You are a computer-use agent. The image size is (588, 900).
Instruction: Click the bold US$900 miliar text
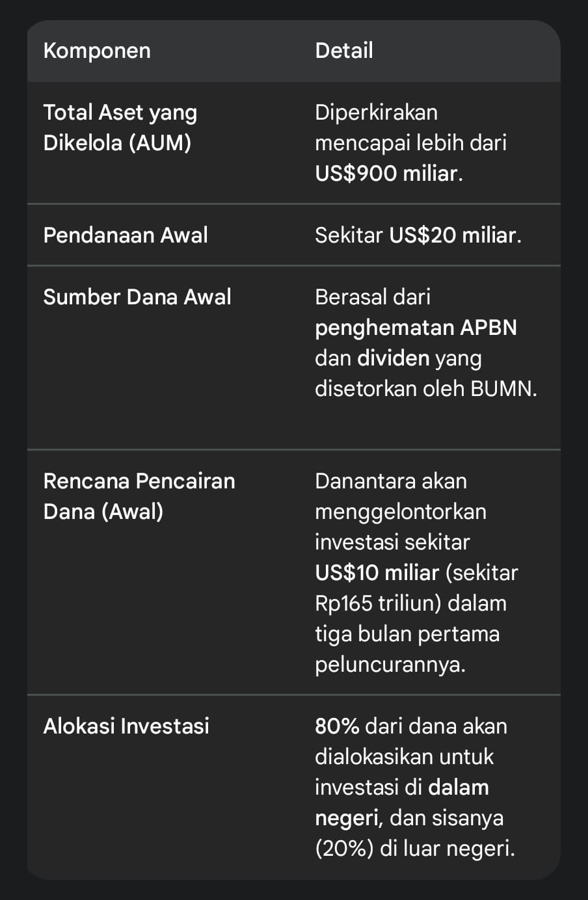388,174
